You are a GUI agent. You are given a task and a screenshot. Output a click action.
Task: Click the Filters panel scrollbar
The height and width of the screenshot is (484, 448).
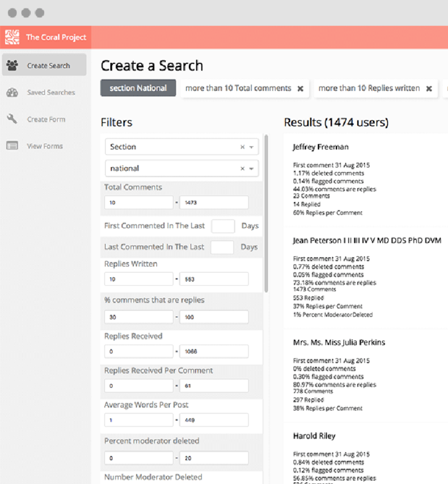(x=265, y=212)
